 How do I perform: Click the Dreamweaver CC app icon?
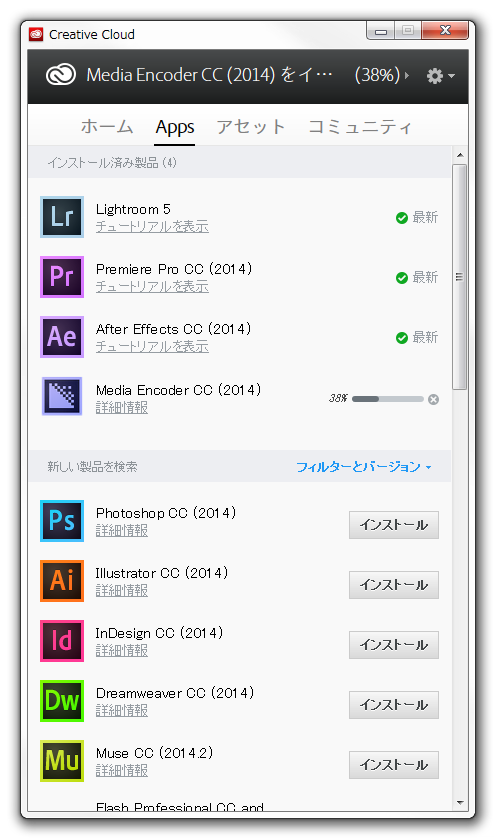tap(62, 700)
